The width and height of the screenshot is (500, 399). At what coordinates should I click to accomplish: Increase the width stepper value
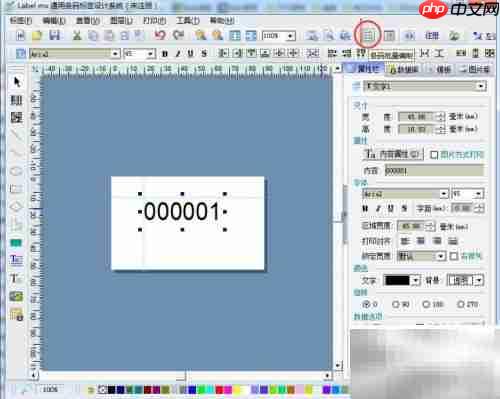[x=441, y=114]
